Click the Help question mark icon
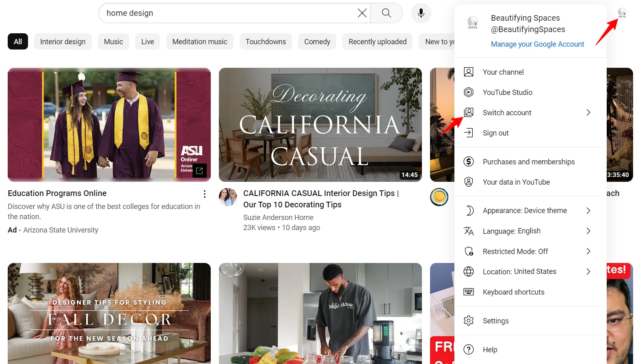This screenshot has width=640, height=364. (x=469, y=349)
